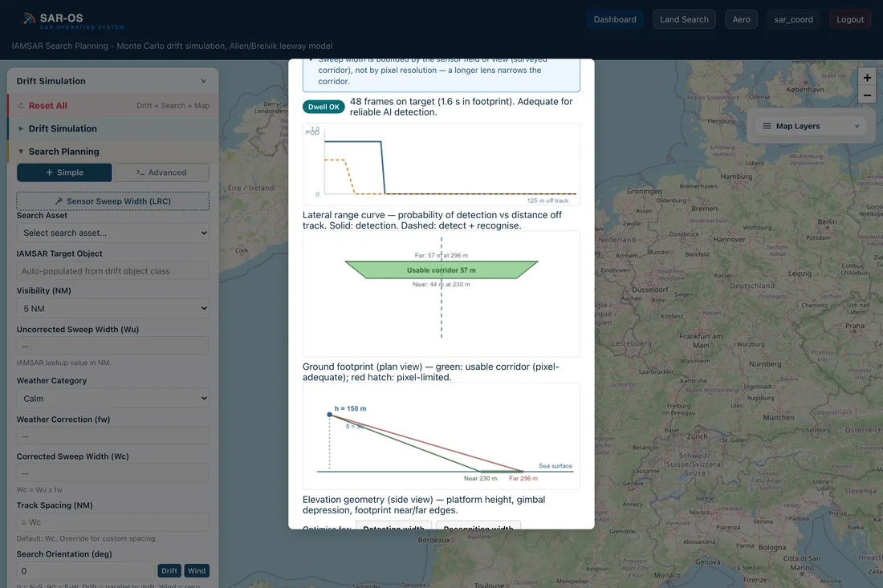This screenshot has height=588, width=883.
Task: Switch to the Advanced planning tab
Action: pos(161,172)
